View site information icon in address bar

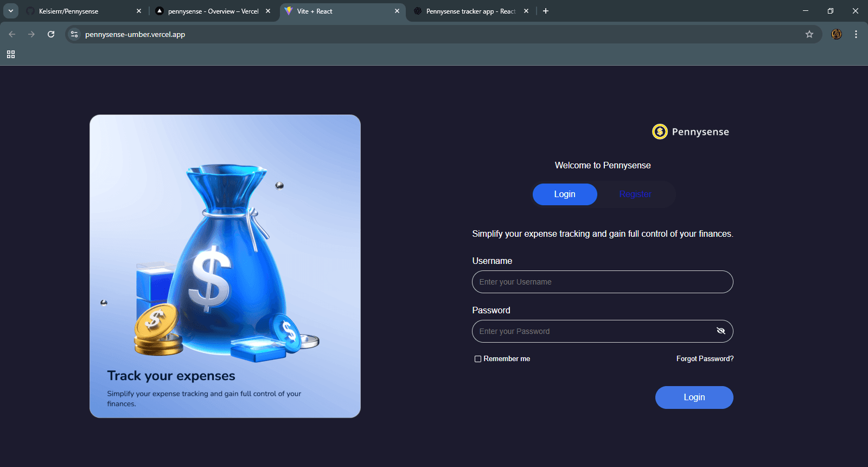tap(75, 34)
